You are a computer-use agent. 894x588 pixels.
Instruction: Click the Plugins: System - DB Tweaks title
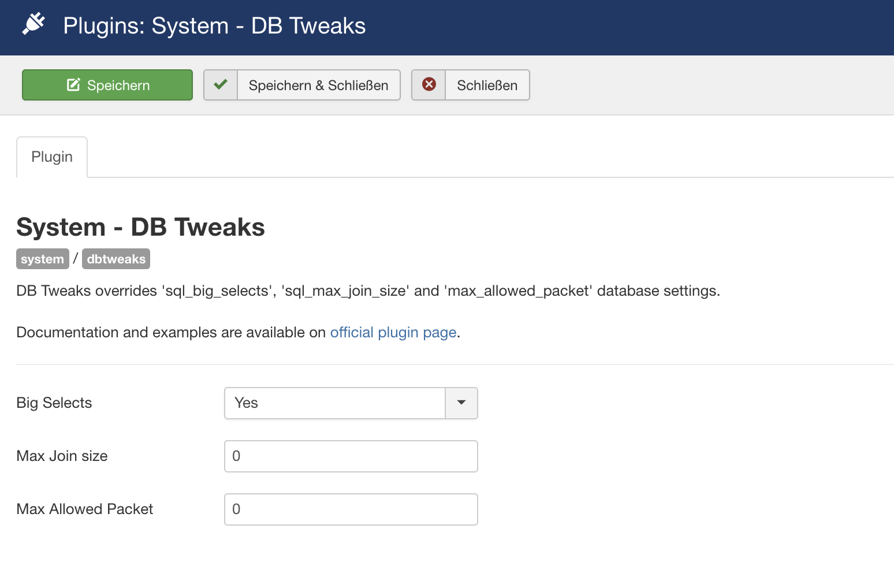[x=214, y=26]
